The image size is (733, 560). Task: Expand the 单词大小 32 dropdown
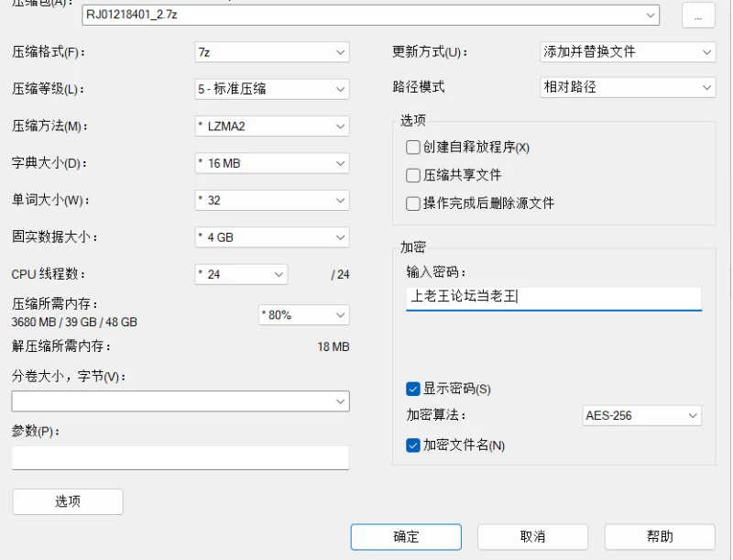272,200
